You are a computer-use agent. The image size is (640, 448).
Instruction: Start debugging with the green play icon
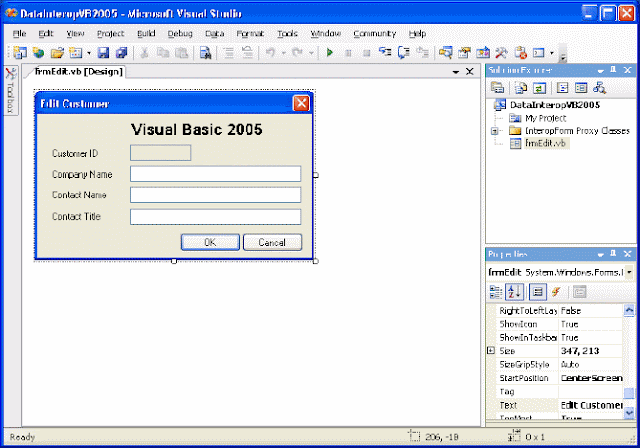click(330, 53)
